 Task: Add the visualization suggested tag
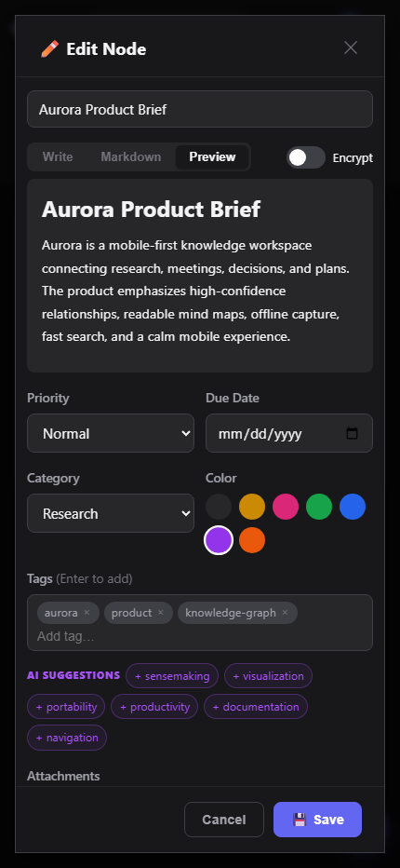[x=268, y=676]
